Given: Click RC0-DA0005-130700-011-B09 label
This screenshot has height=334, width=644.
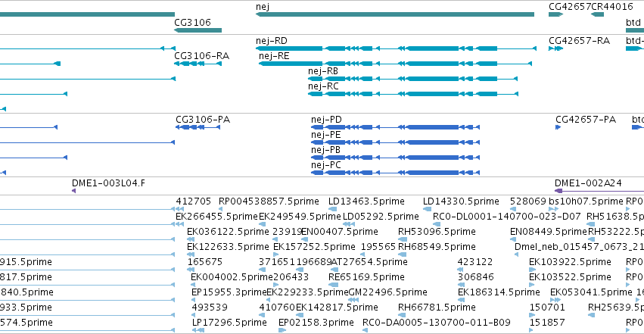Looking at the screenshot, I should 436,323.
